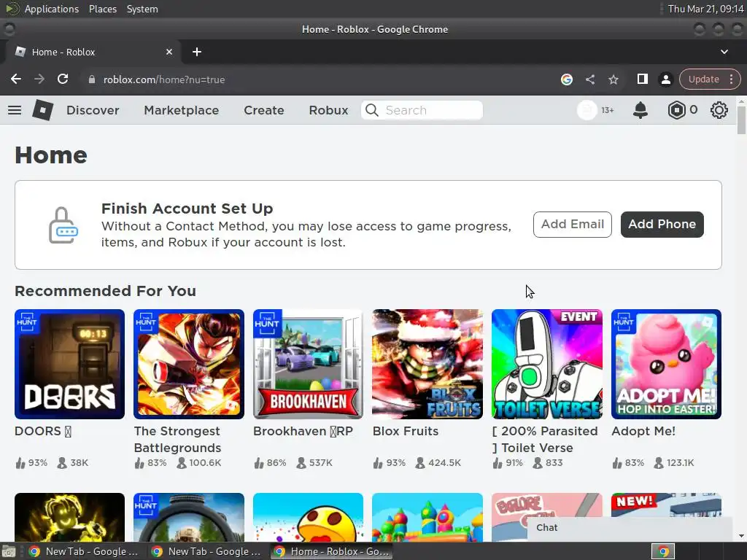Click The Strongest Battlegrounds title text
747x560 pixels.
(177, 439)
